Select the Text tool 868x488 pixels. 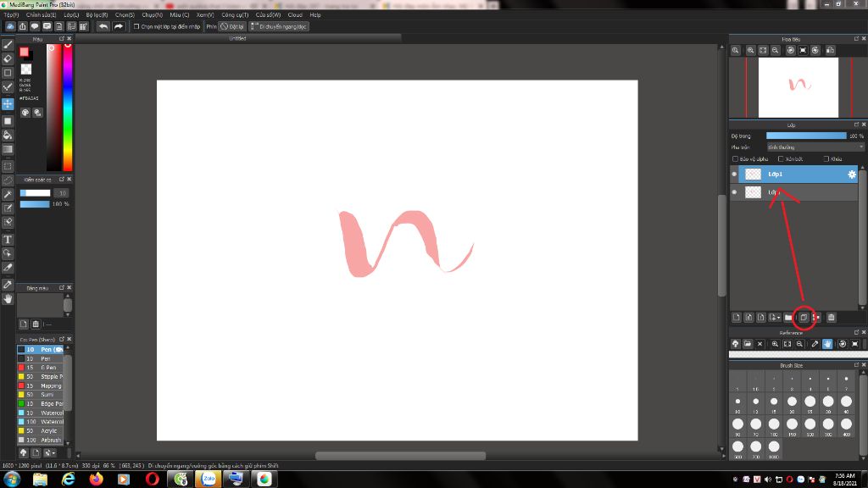click(8, 240)
